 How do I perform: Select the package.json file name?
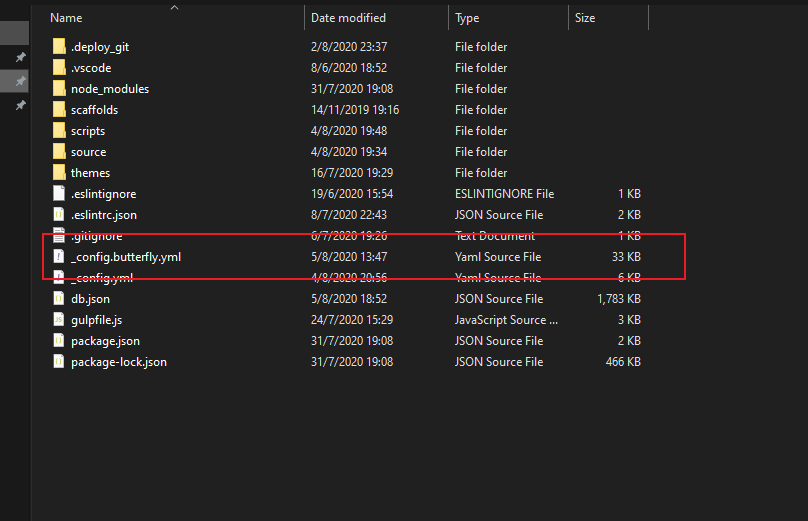pos(105,341)
